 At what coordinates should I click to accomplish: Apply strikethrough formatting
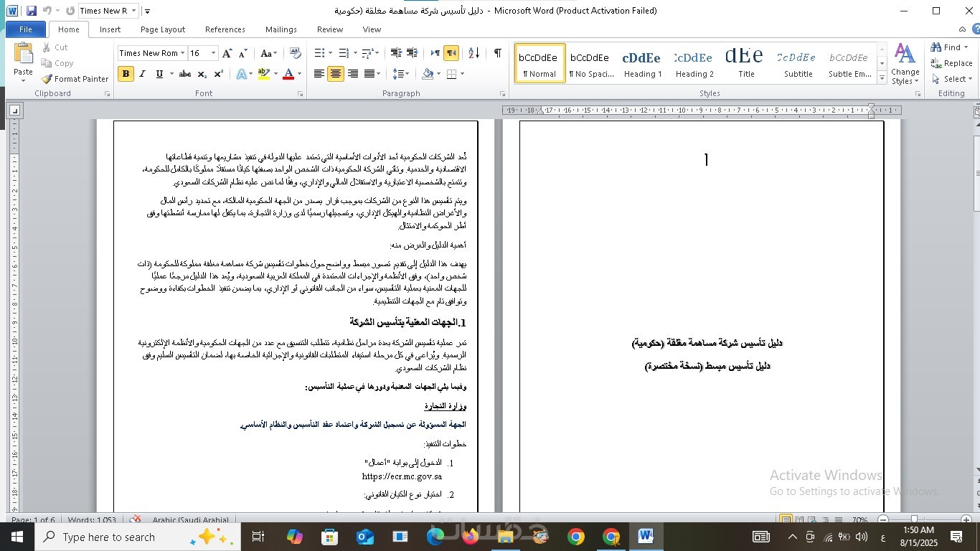[184, 74]
